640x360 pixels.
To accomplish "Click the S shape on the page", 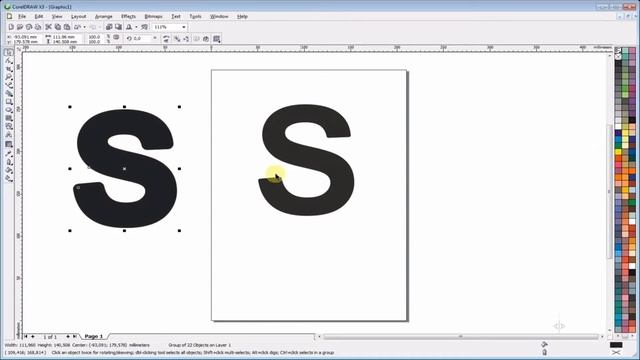I will pyautogui.click(x=307, y=160).
